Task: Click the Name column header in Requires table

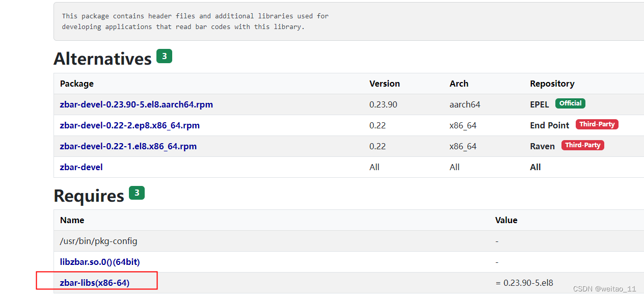Action: tap(72, 220)
